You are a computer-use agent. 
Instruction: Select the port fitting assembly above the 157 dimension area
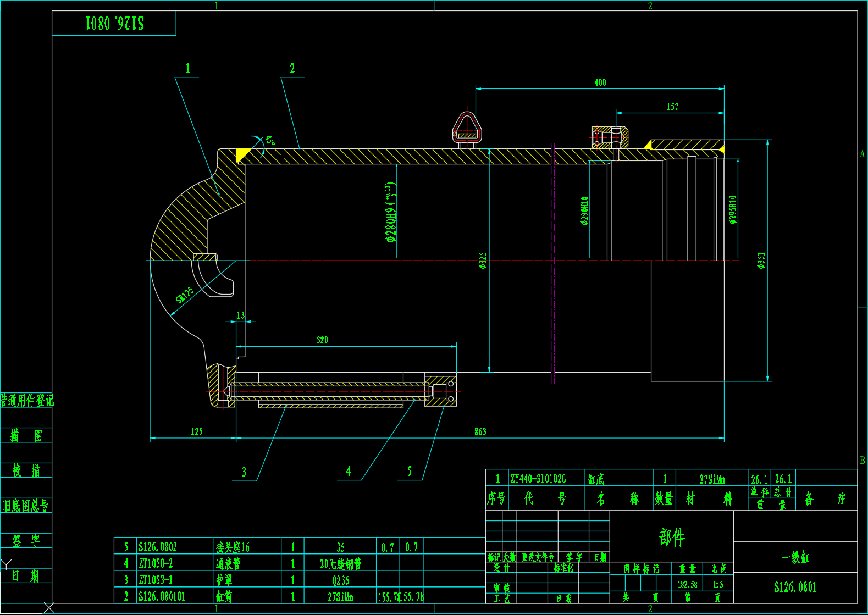point(609,137)
